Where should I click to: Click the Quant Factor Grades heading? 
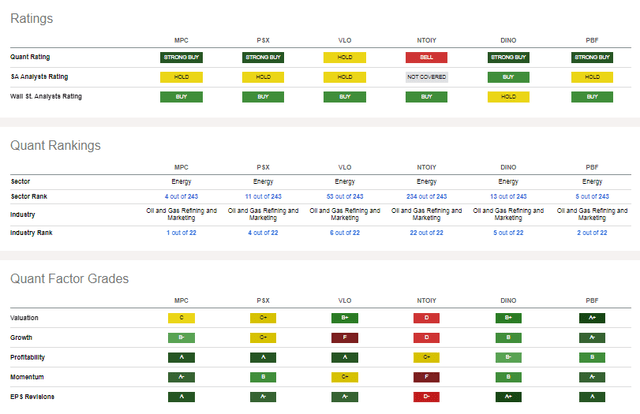(69, 278)
